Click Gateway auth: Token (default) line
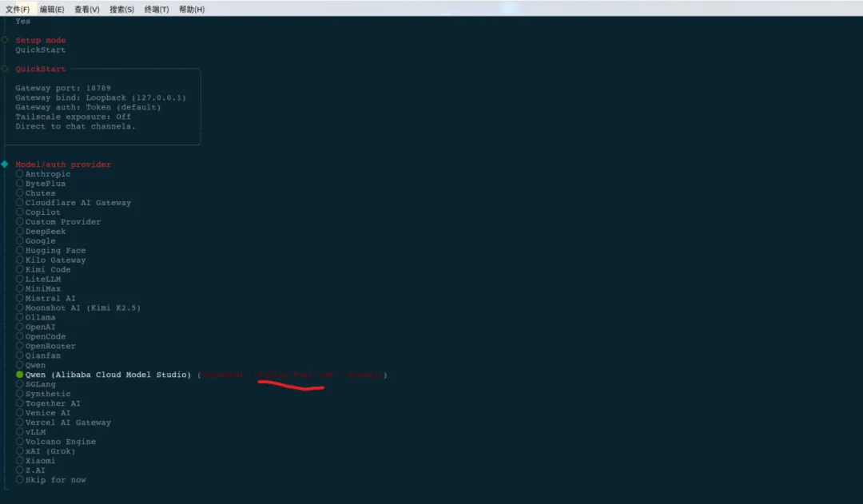Viewport: 863px width, 504px height. point(88,107)
